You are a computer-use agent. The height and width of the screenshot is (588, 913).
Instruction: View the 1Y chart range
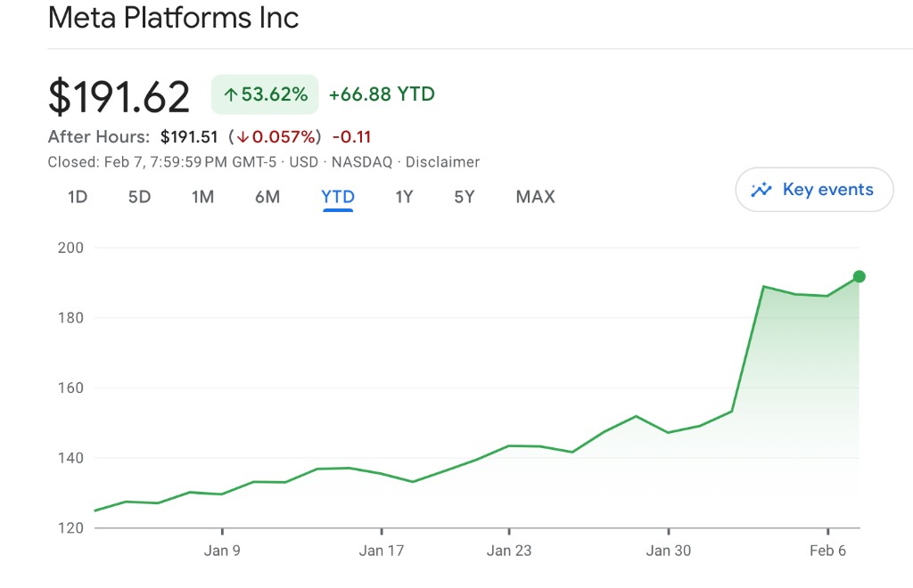[405, 197]
